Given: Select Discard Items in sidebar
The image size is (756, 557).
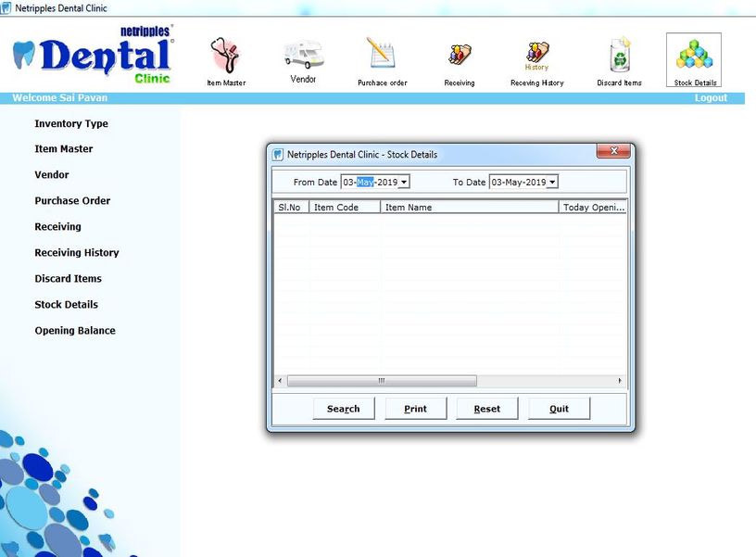Looking at the screenshot, I should [x=68, y=279].
